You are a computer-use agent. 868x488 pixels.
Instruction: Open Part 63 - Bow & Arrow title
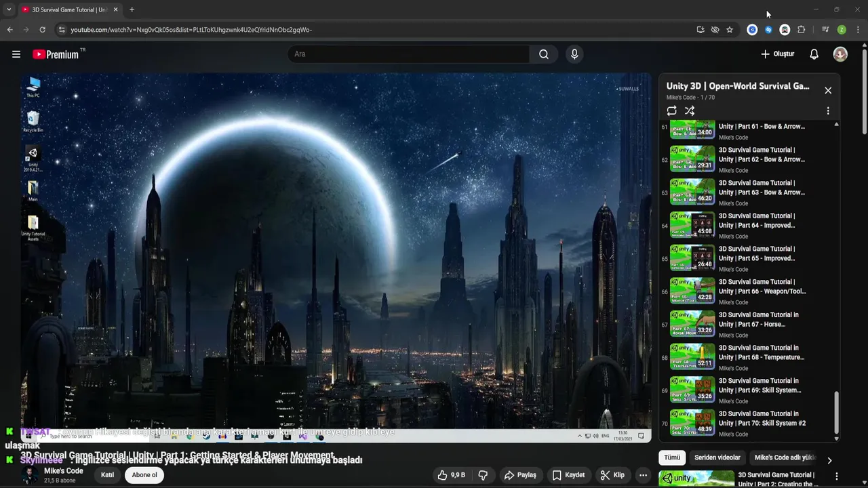point(762,188)
